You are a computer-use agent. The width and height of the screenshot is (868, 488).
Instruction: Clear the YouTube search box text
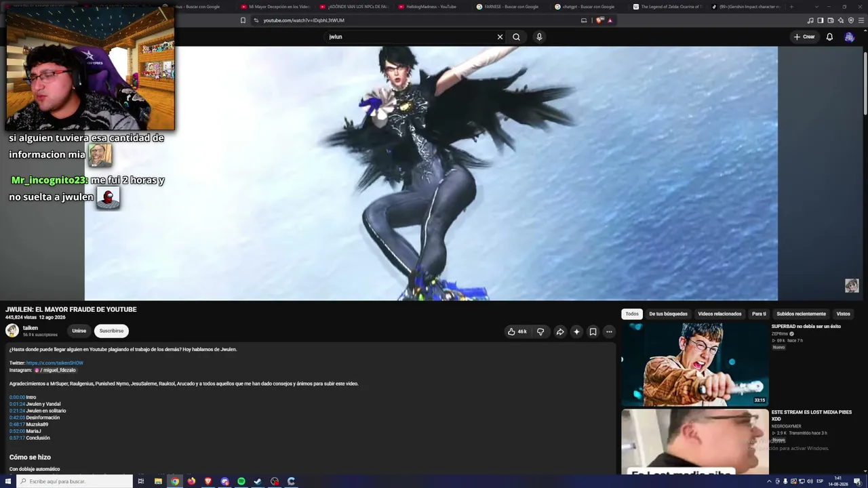(x=500, y=37)
